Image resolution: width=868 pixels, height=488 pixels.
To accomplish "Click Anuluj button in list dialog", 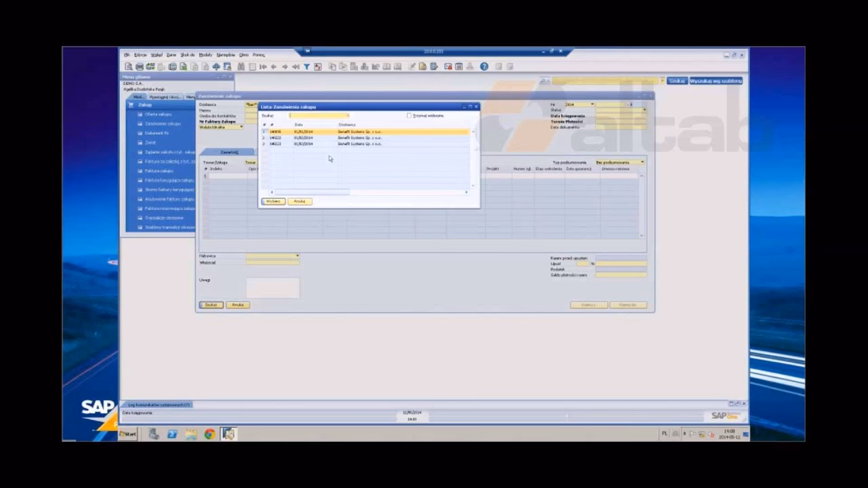I will [299, 201].
